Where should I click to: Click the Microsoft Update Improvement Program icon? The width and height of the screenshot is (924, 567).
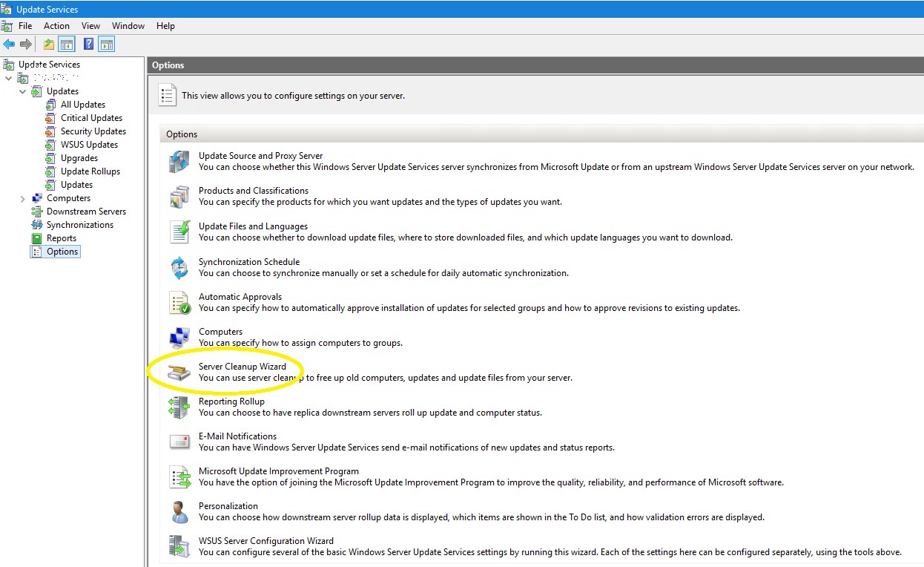[x=179, y=476]
